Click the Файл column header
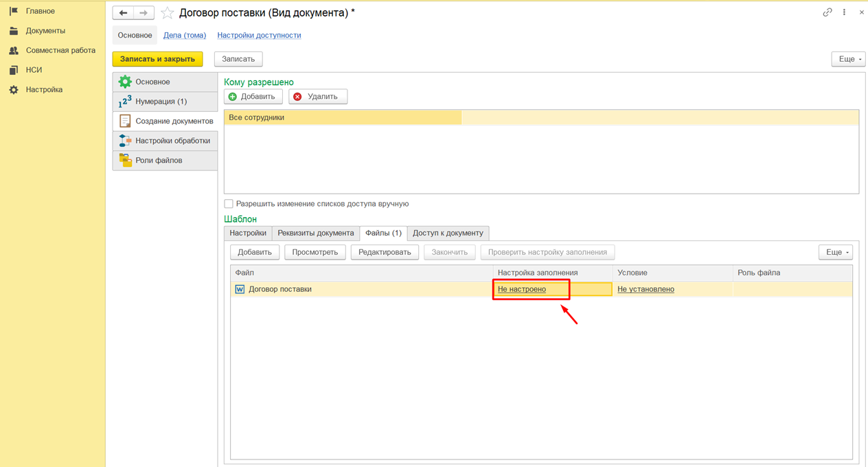 362,273
